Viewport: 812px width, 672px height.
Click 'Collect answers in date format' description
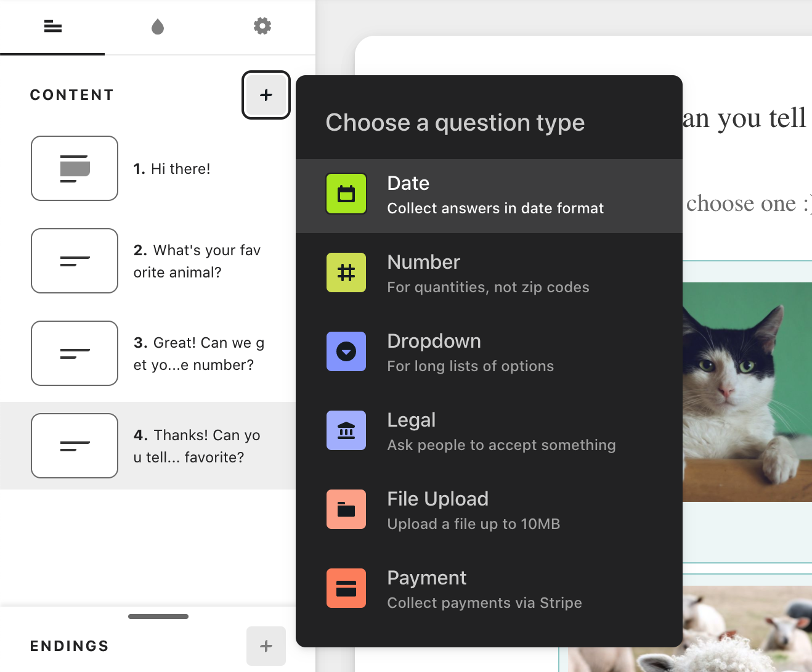point(495,208)
